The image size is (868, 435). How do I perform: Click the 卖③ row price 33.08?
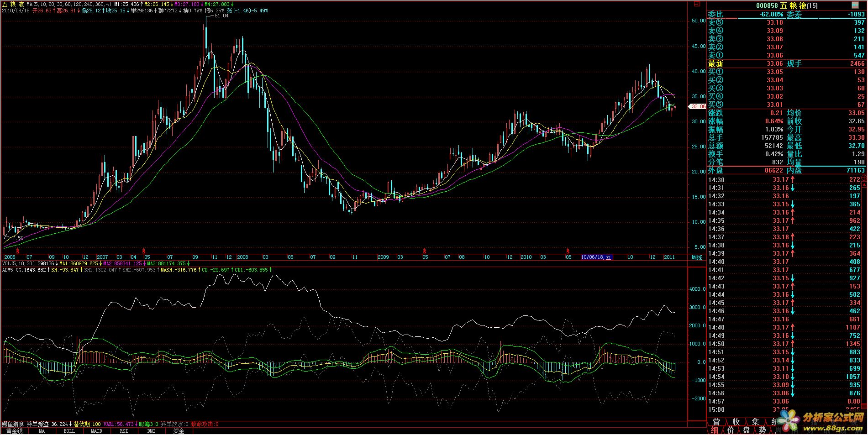pos(774,39)
